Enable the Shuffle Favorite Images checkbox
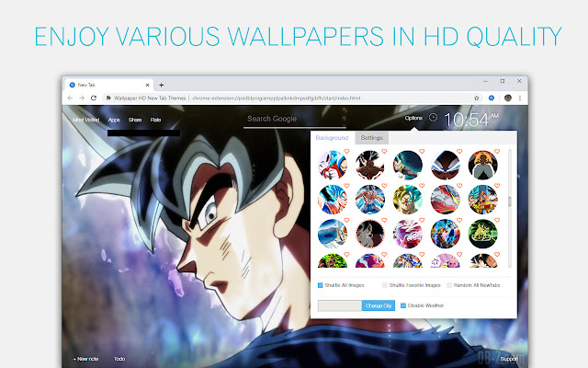 [x=385, y=285]
